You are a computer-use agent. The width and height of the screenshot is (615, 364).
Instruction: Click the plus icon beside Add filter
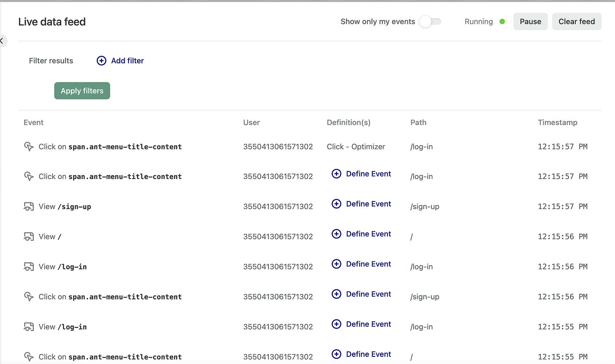coord(101,61)
